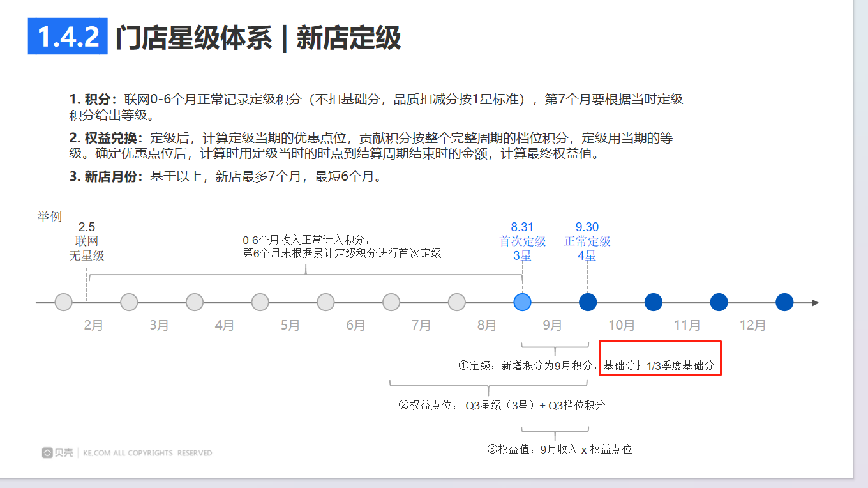Click the ②权益点位 Q3星级 annotation
The height and width of the screenshot is (488, 868).
502,406
